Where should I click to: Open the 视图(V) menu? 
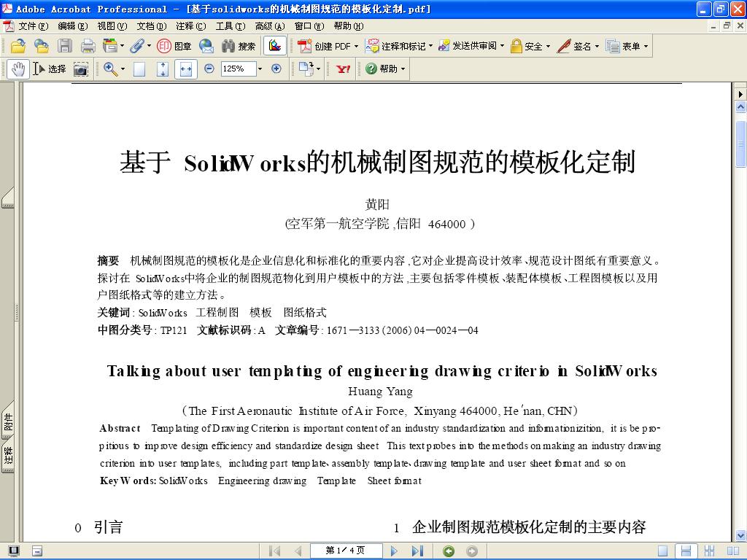coord(112,26)
